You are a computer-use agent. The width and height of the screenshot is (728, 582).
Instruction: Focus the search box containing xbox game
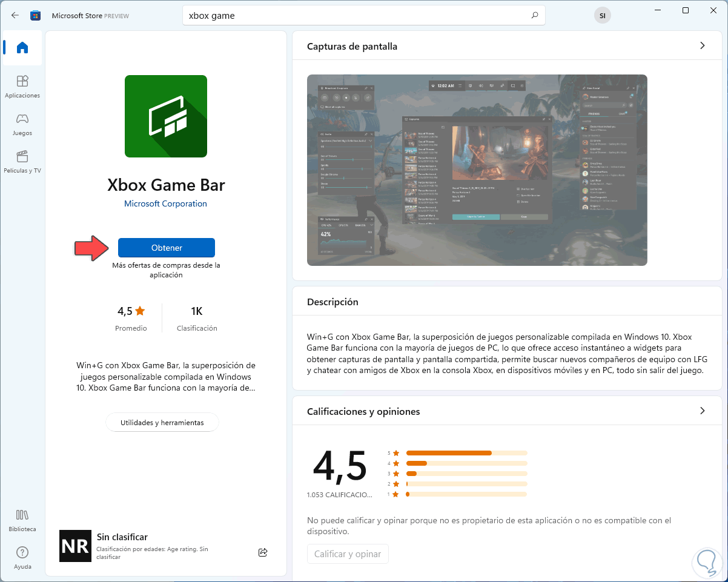pos(364,15)
